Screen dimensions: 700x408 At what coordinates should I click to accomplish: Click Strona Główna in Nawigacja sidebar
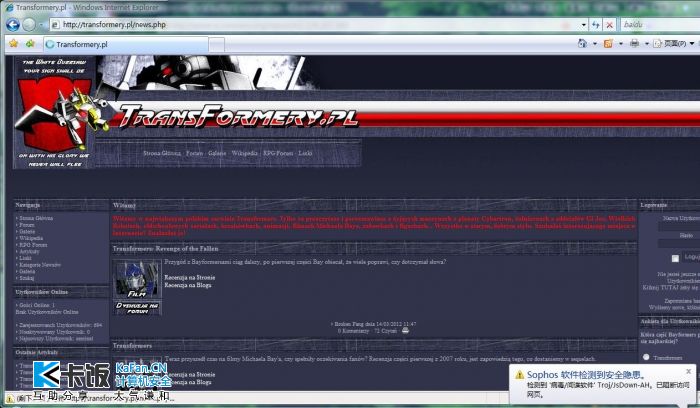tap(36, 218)
